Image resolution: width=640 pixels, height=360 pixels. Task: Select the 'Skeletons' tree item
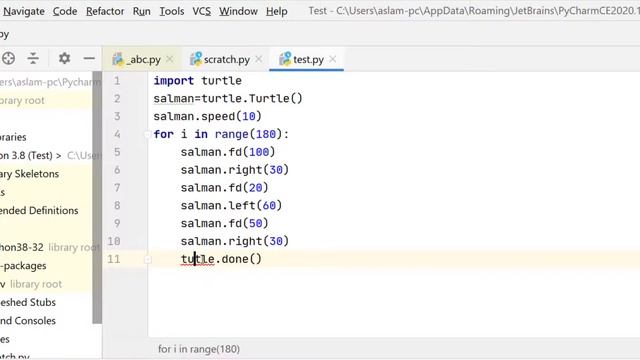point(29,174)
